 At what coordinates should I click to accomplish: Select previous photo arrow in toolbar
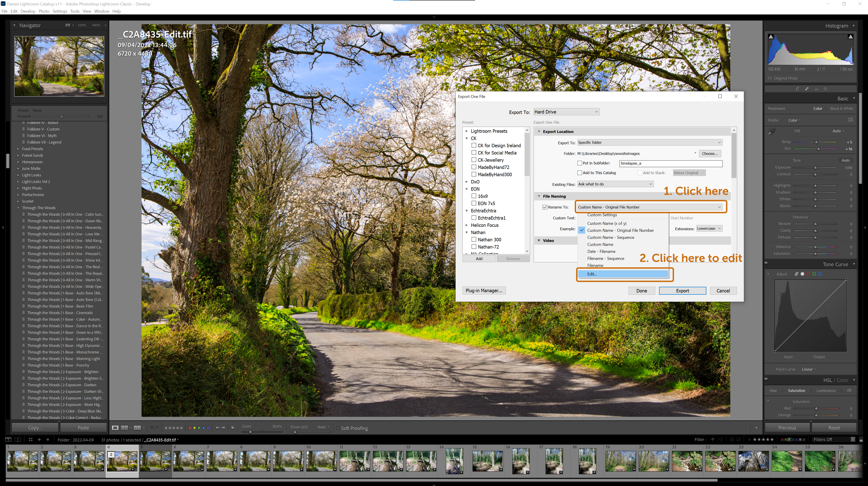click(x=217, y=428)
